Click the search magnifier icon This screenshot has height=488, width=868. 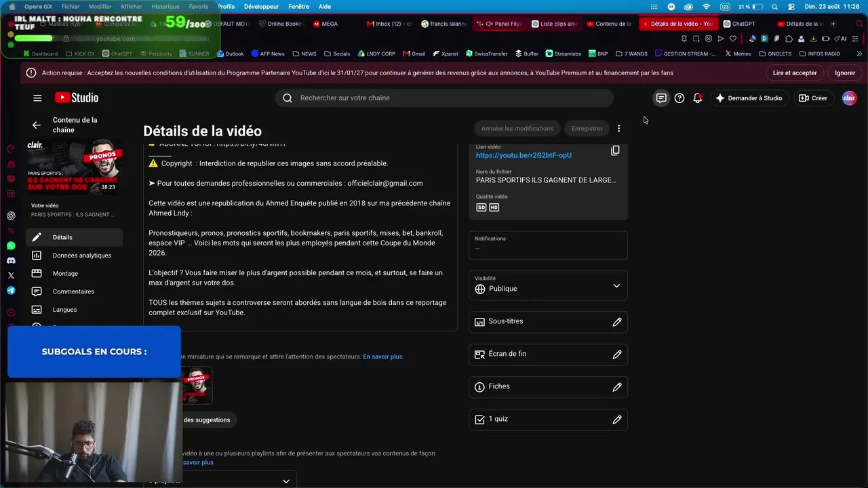pos(288,98)
